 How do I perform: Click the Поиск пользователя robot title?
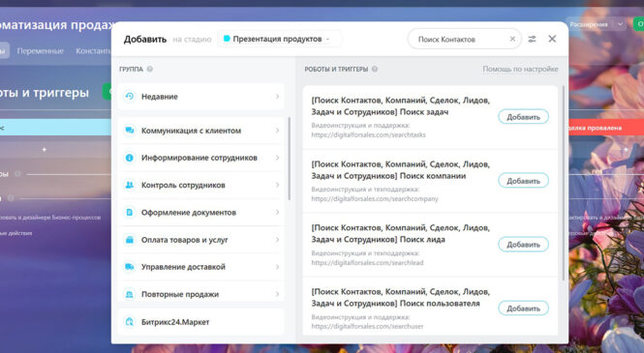401,297
